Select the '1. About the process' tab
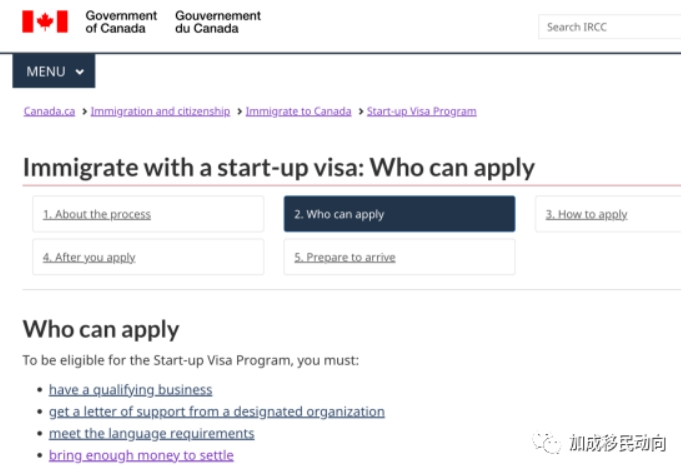Image resolution: width=681 pixels, height=471 pixels. pos(148,214)
